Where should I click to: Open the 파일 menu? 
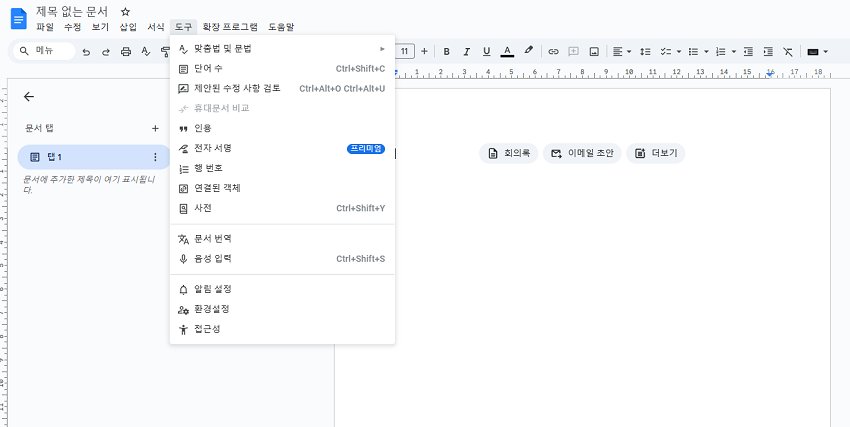point(45,27)
